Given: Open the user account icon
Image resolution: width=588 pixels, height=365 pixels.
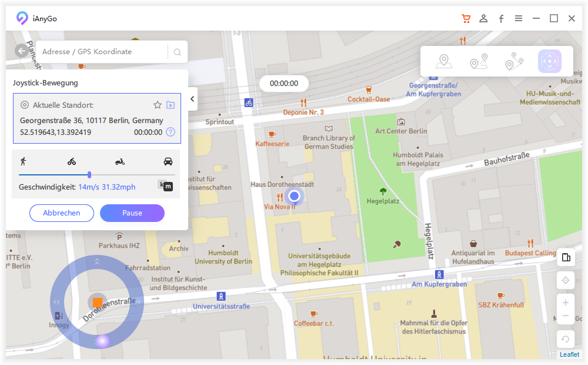Looking at the screenshot, I should pyautogui.click(x=483, y=18).
